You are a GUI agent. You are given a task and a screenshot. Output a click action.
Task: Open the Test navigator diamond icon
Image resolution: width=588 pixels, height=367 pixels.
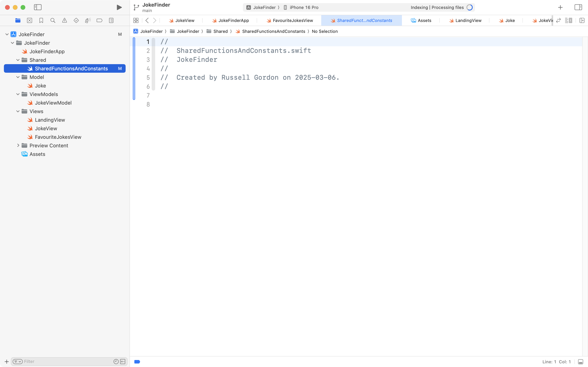click(76, 20)
